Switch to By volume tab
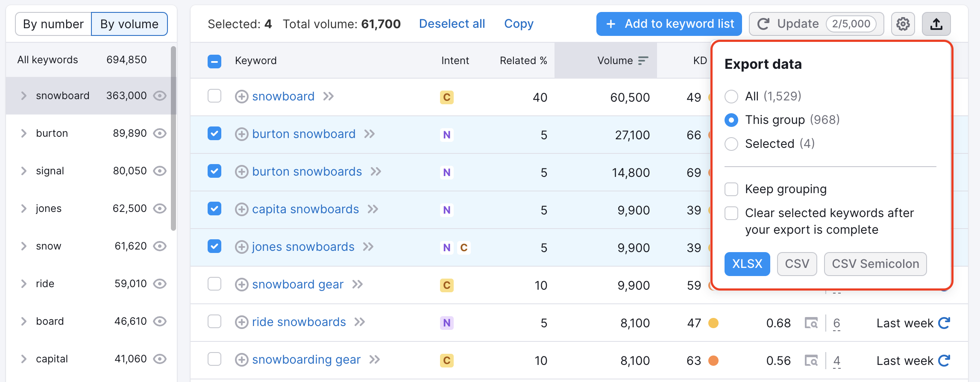 point(129,24)
